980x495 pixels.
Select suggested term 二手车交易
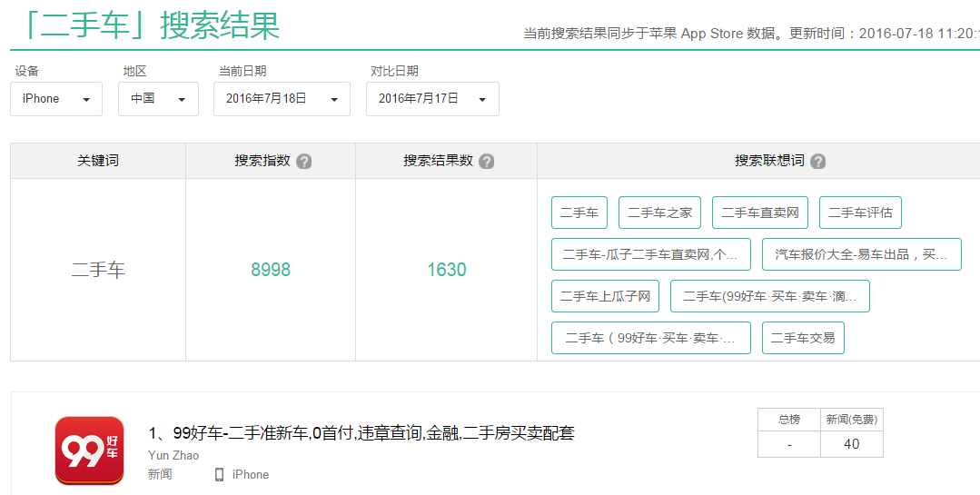click(803, 338)
